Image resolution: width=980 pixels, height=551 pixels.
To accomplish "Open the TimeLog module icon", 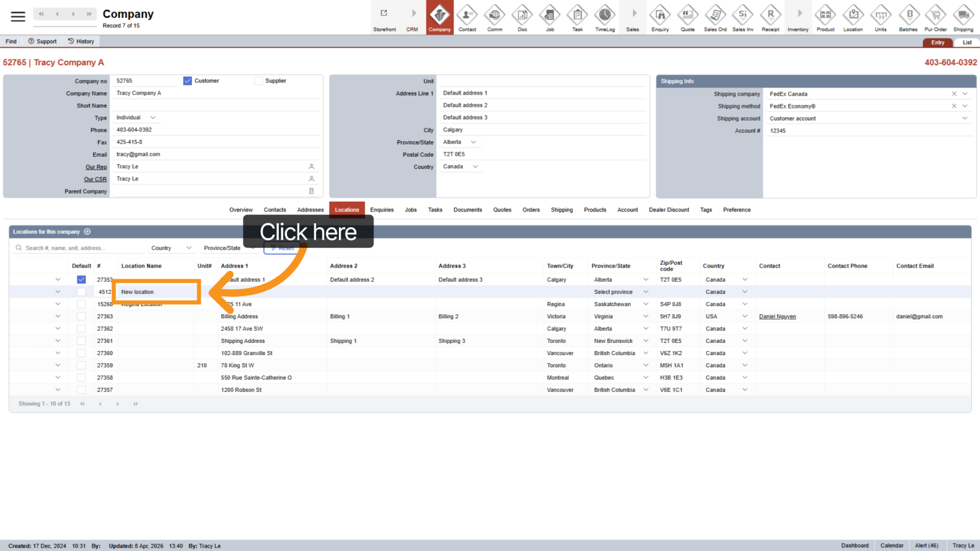I will [605, 17].
